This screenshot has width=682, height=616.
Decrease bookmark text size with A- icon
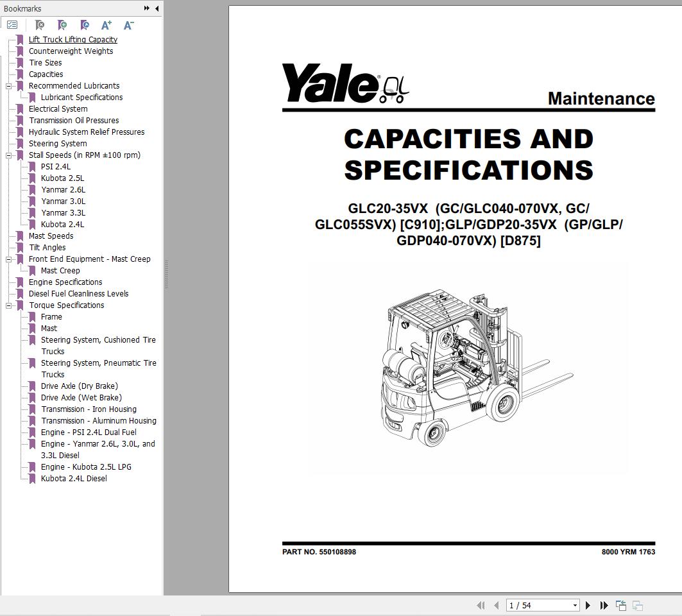[x=128, y=24]
